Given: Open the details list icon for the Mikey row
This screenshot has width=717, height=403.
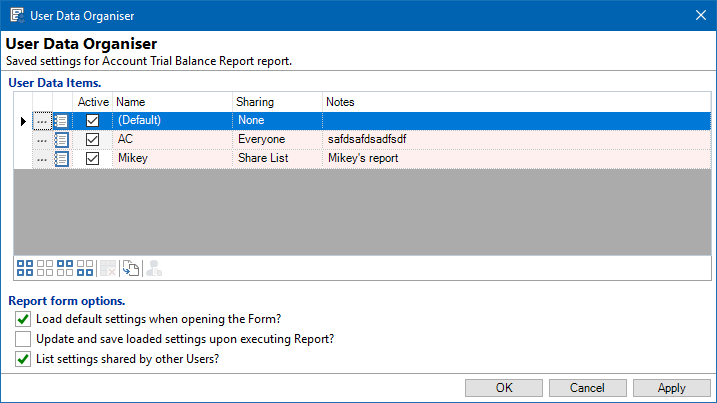Looking at the screenshot, I should [x=62, y=159].
